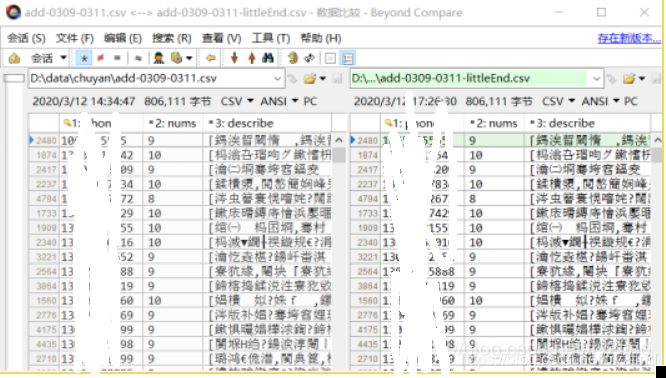Click the right pane PC line-ending label
666x378 pixels.
point(631,102)
